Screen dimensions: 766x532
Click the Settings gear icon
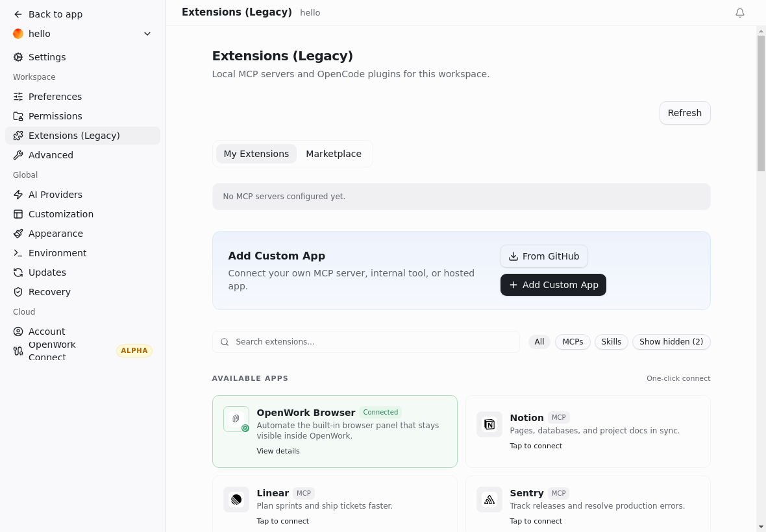point(18,57)
